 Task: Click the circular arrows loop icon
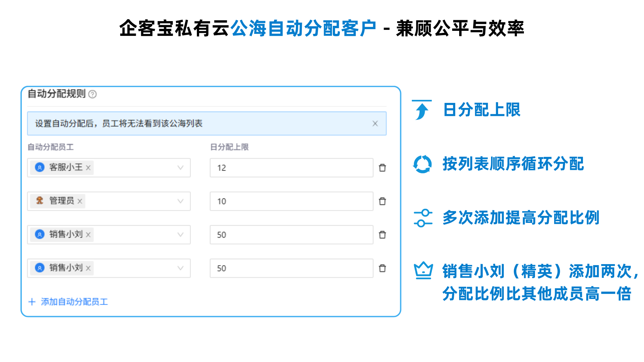[422, 164]
